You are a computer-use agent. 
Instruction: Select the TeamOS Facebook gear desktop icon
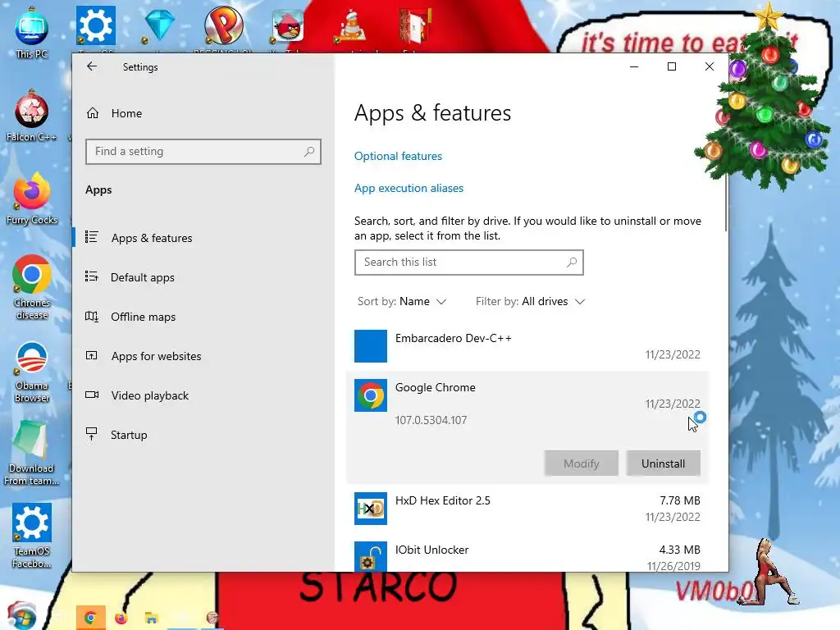click(32, 536)
